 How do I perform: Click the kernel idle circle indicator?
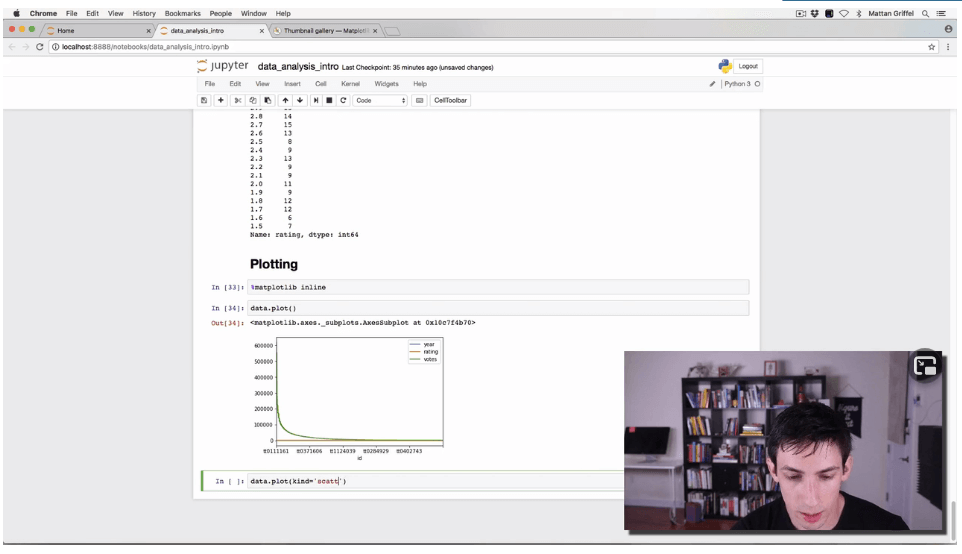758,84
